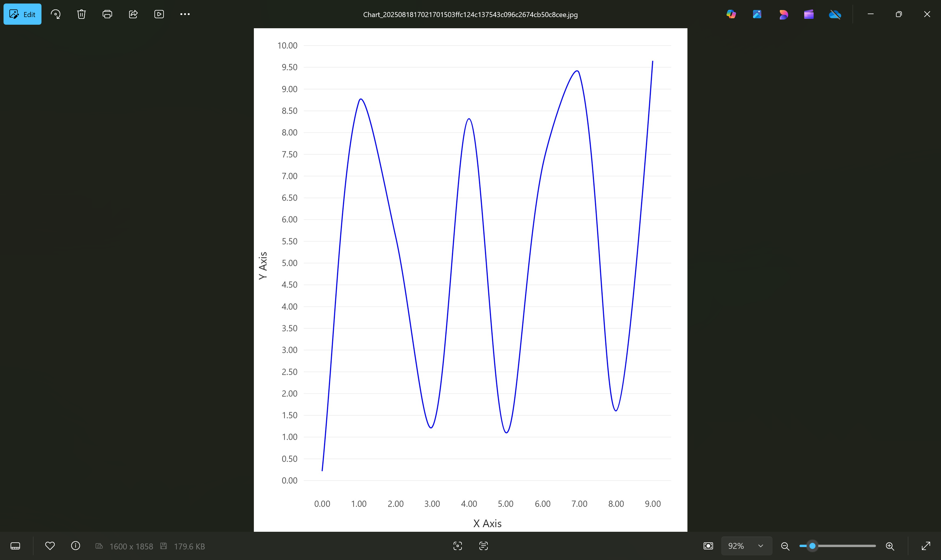Screen dimensions: 941x560
Task: Toggle the filmstrip view in the bottom left
Action: 16,546
